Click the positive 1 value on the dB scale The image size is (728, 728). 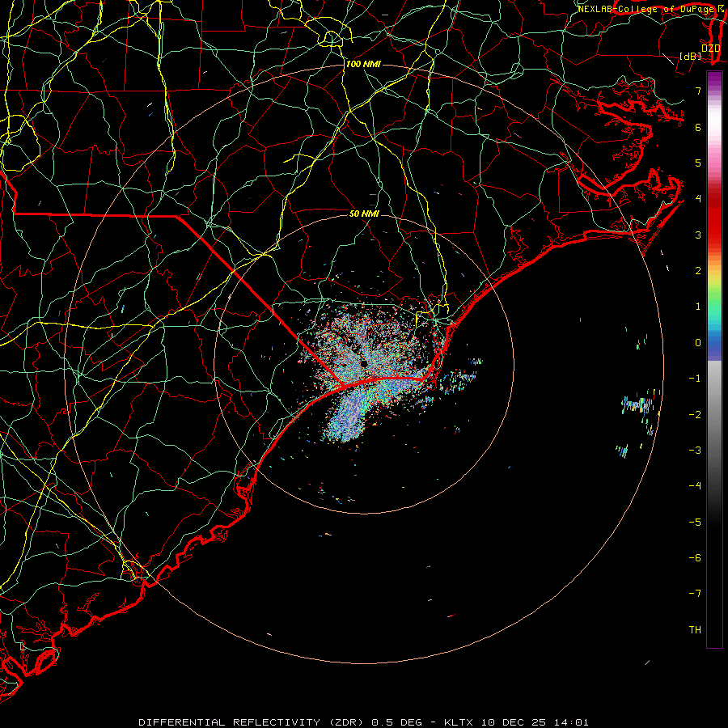coord(698,307)
